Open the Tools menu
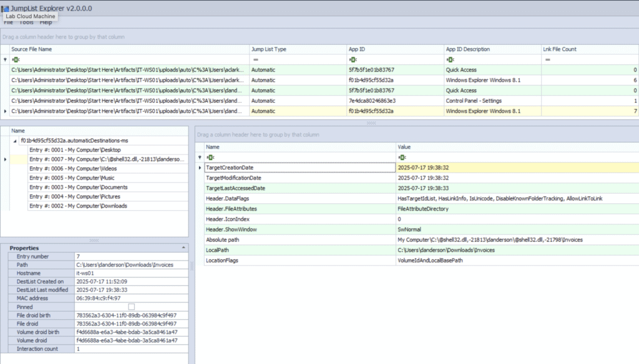 [x=27, y=22]
